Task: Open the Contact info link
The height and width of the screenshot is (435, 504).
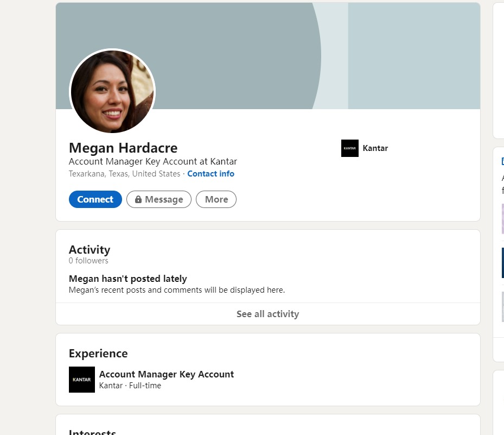Action: pos(211,174)
